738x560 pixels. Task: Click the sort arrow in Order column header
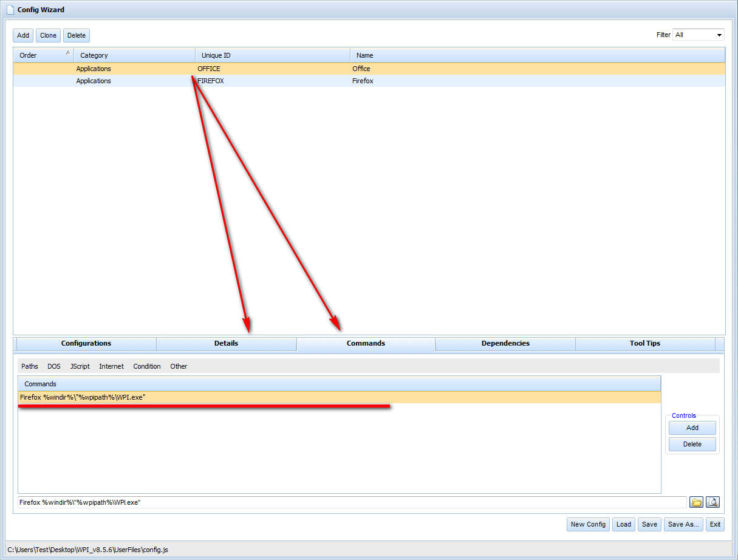coord(68,53)
